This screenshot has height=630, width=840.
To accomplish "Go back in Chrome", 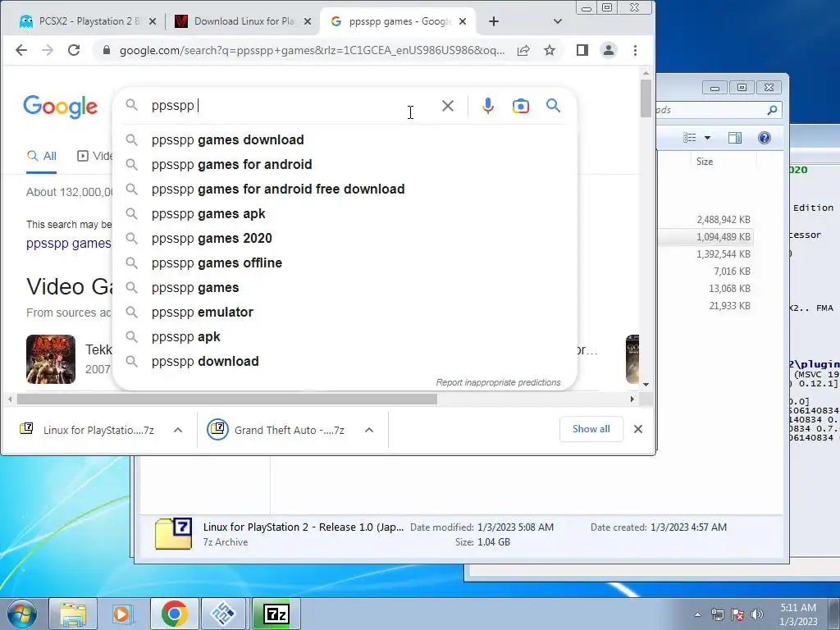I will pyautogui.click(x=21, y=50).
